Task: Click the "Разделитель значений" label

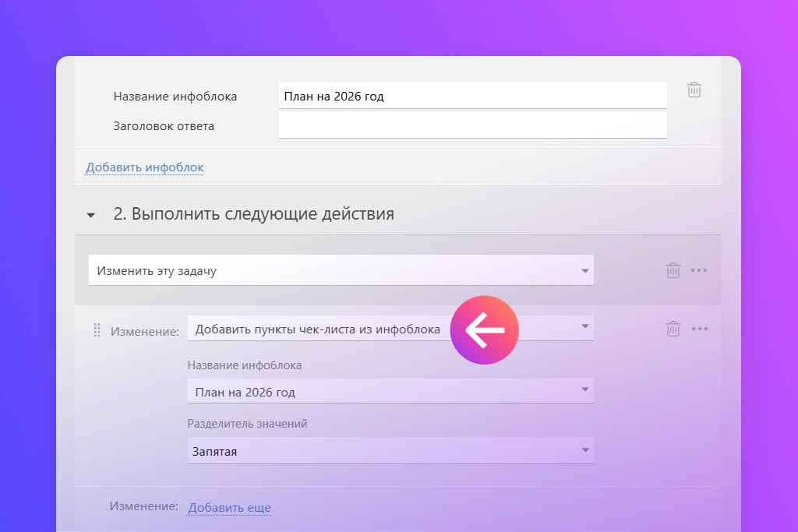Action: [x=247, y=424]
